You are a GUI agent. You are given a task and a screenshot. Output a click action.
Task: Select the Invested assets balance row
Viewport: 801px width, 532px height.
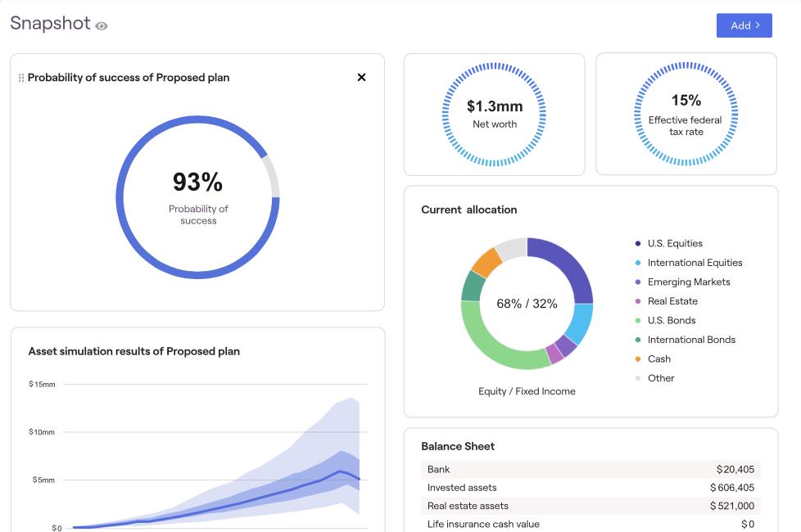[x=591, y=488]
